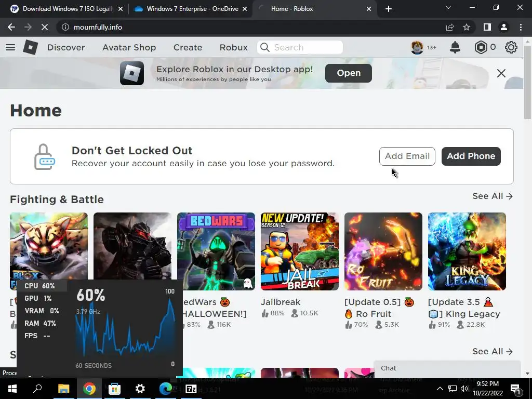This screenshot has width=532, height=399.
Task: Click the site information icon
Action: coord(65,27)
